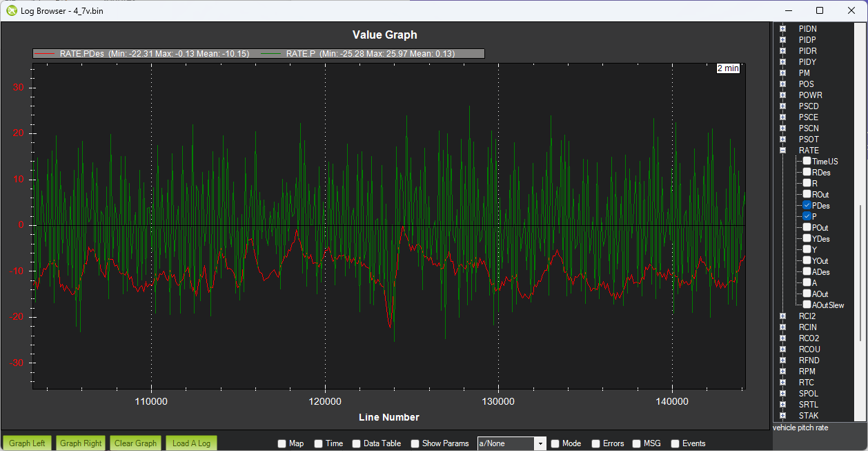Toggle the Show Params checkbox
Screen dimensions: 868x451
415,443
